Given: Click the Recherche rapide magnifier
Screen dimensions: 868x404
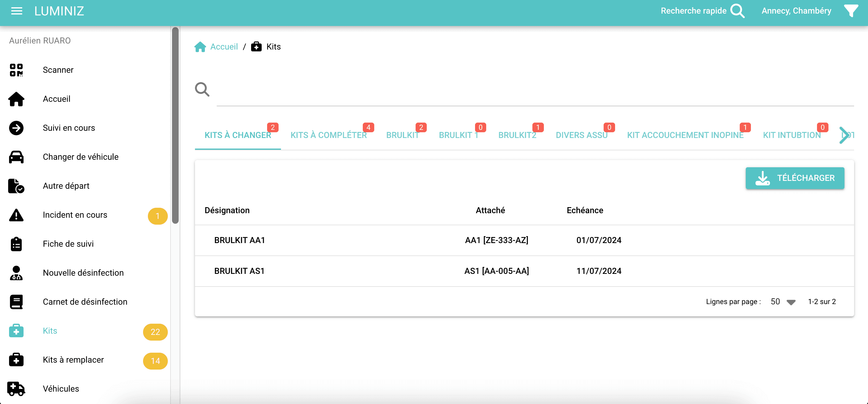Looking at the screenshot, I should pyautogui.click(x=737, y=11).
